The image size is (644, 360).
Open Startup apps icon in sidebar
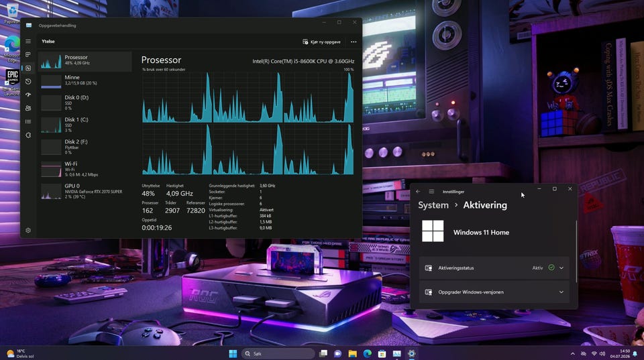(x=28, y=95)
